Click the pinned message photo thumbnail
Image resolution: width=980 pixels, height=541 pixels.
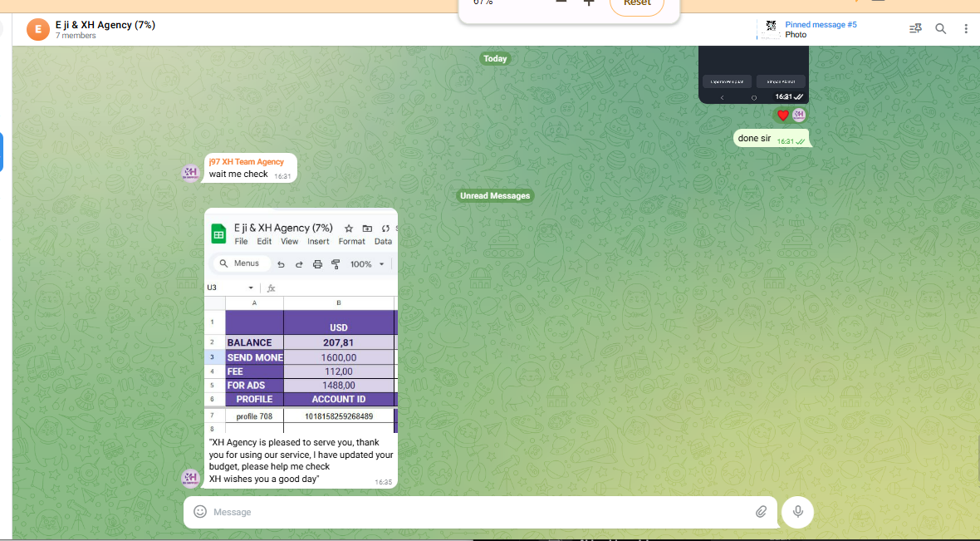coord(771,29)
